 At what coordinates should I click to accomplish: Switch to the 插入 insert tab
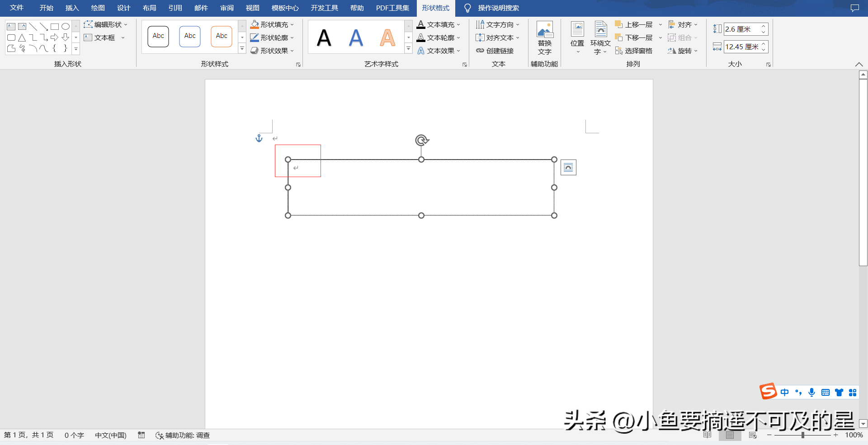pos(72,8)
